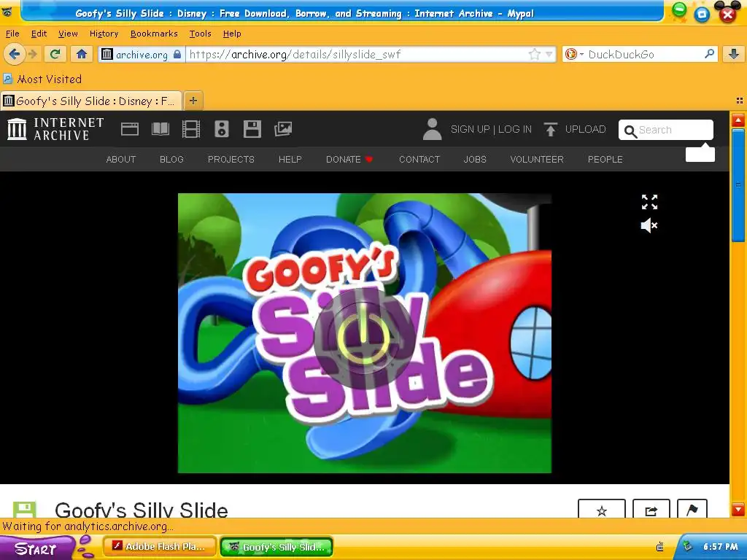This screenshot has width=747, height=560.
Task: Click the search magnifier in DuckDuckGo box
Action: [x=709, y=54]
